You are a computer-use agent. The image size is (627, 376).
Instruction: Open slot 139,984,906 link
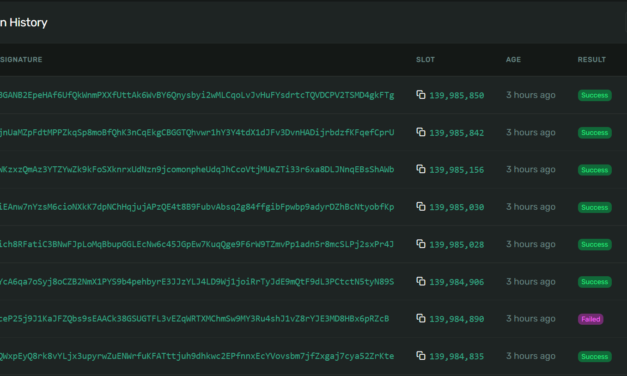tap(457, 282)
